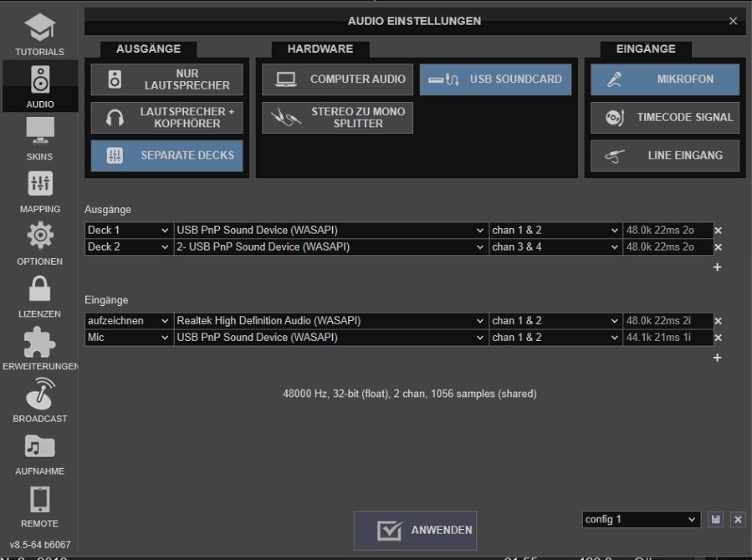The width and height of the screenshot is (752, 560).
Task: Apply settings with Anwenden button
Action: (416, 530)
